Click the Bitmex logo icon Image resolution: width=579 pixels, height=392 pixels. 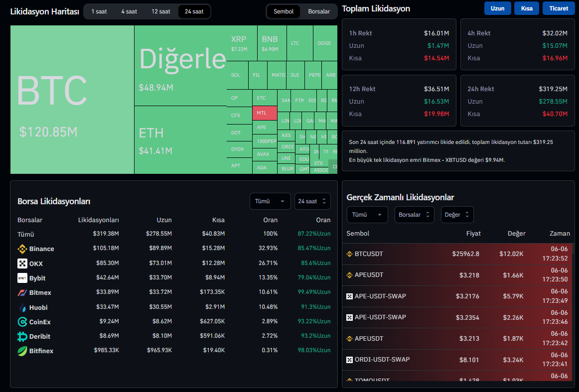click(x=22, y=293)
